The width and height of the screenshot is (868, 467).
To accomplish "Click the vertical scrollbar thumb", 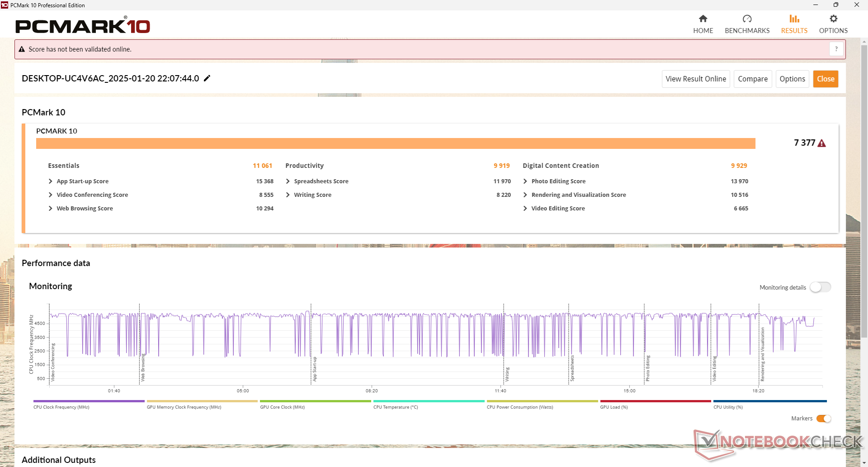I will coord(864,191).
